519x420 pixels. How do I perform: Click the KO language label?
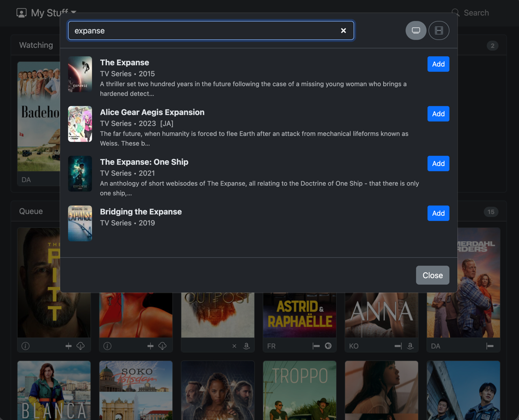click(354, 346)
